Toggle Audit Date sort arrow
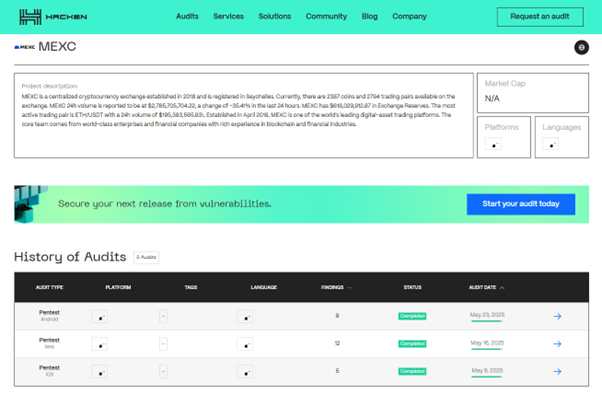The width and height of the screenshot is (602, 395). pyautogui.click(x=502, y=288)
